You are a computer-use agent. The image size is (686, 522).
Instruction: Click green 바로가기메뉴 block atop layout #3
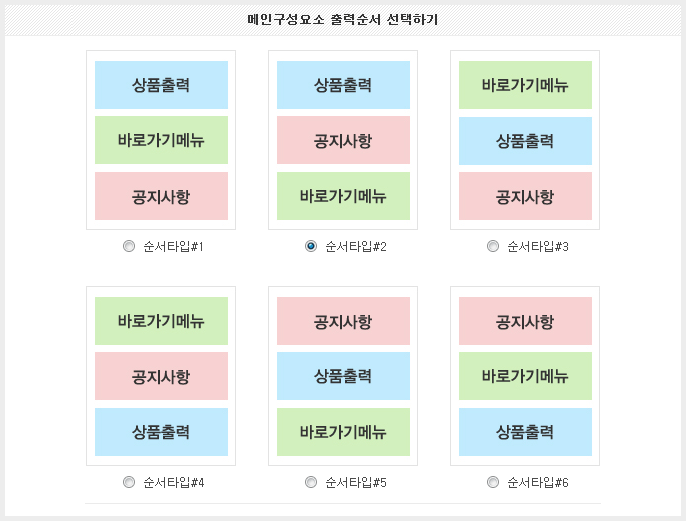pyautogui.click(x=525, y=85)
